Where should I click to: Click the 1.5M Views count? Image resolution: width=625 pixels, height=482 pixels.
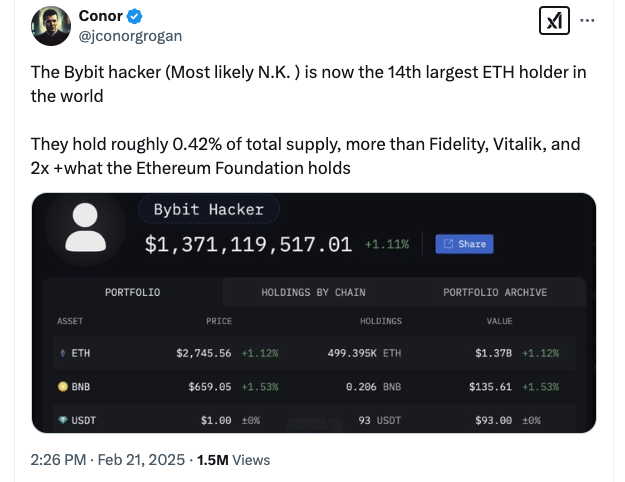pos(234,460)
